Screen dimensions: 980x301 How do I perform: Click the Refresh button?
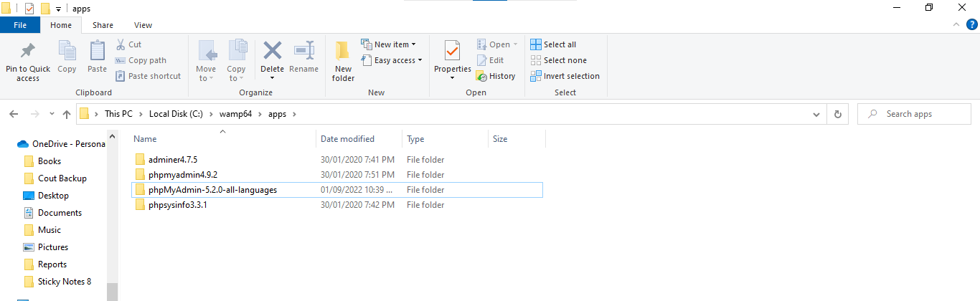(837, 114)
